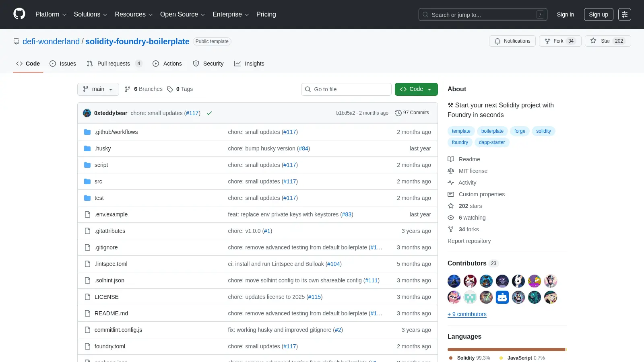Open the #83 pull request link

347,214
